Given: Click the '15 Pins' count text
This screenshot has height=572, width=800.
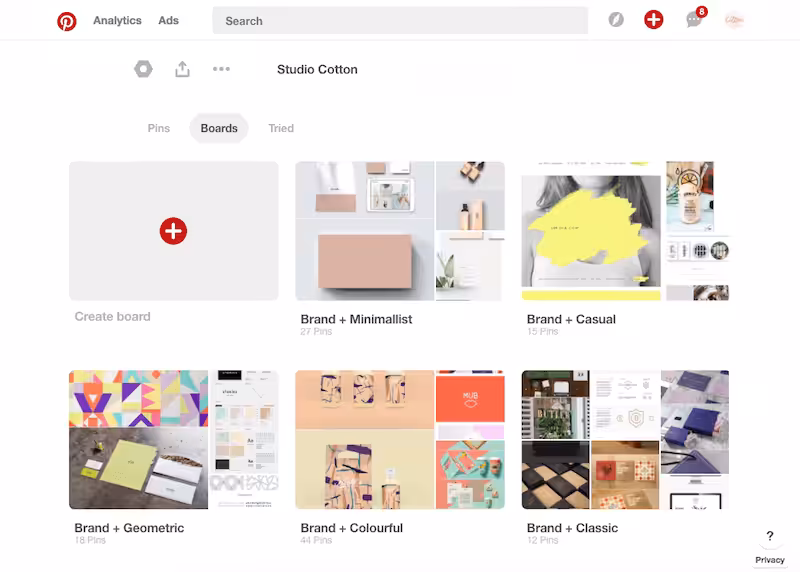Looking at the screenshot, I should pos(542,332).
